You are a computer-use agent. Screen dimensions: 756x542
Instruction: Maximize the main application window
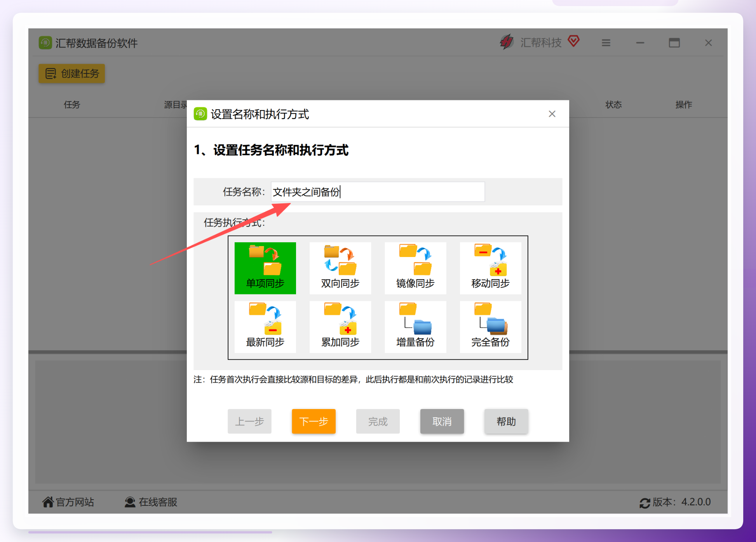click(674, 43)
